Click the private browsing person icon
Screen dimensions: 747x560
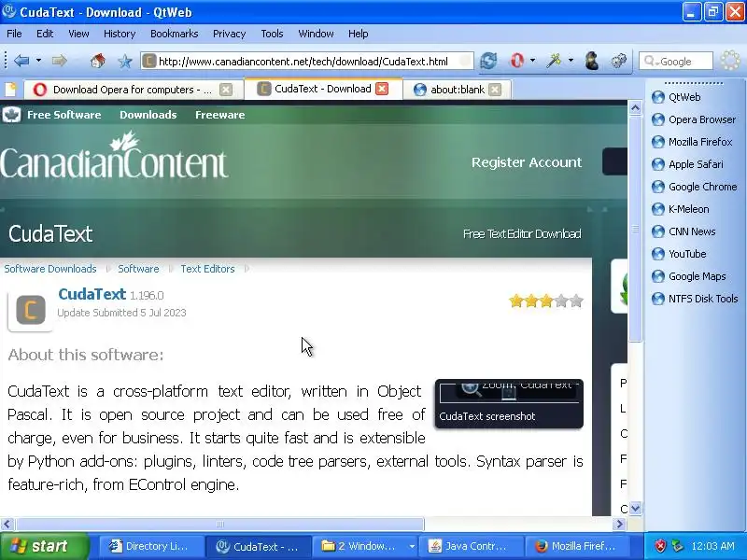pos(592,61)
